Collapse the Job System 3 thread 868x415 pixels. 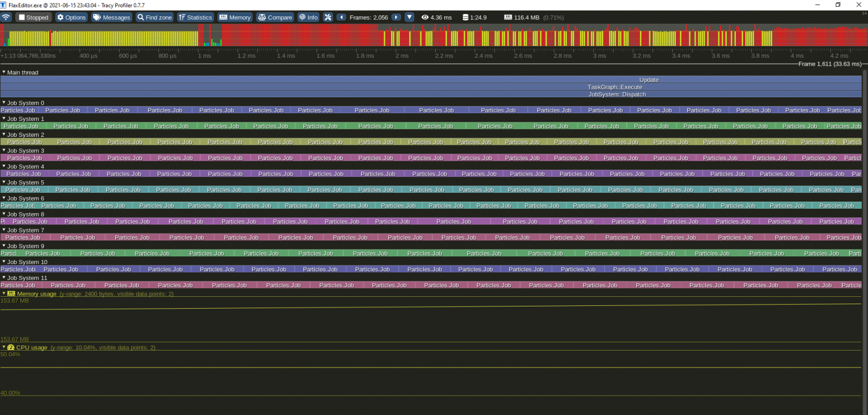pyautogui.click(x=3, y=150)
